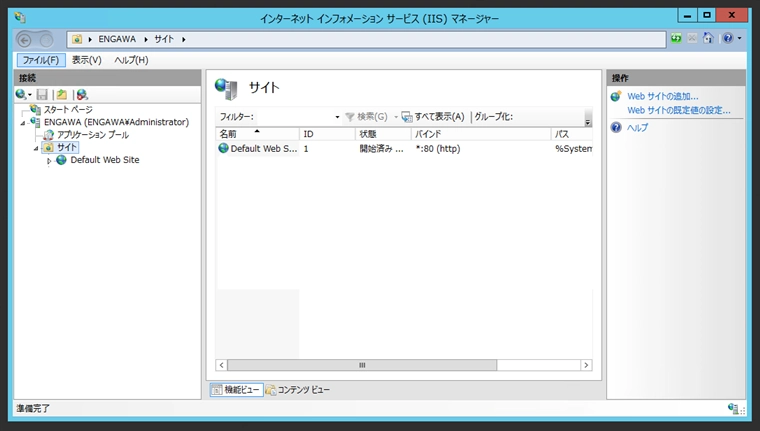Click the Home icon in top toolbar
The height and width of the screenshot is (431, 760).
coord(708,38)
